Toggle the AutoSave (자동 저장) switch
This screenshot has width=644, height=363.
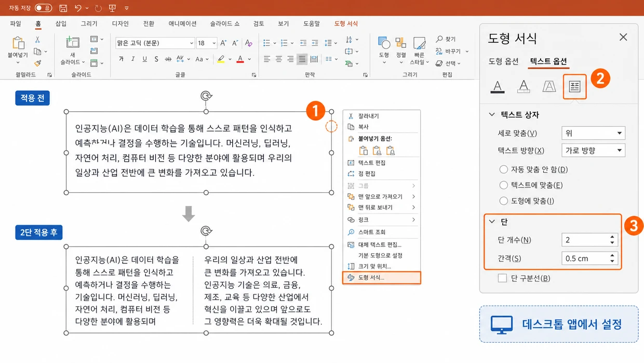click(x=43, y=8)
